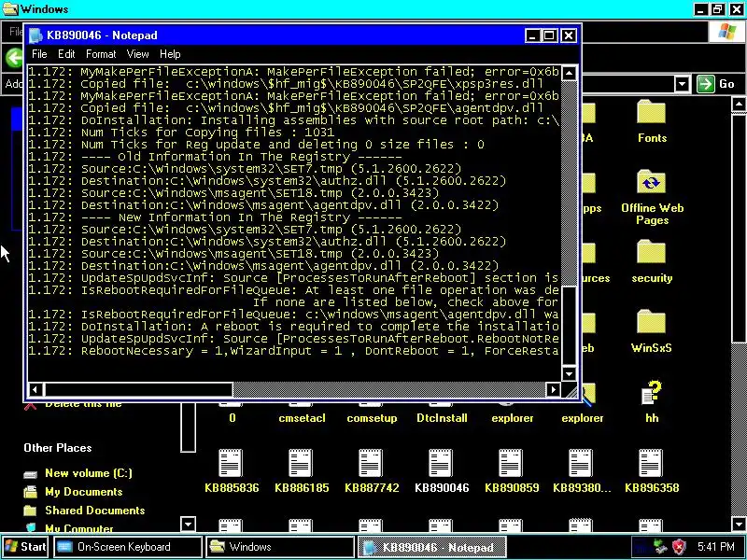Select the WinSxS folder icon

(651, 323)
